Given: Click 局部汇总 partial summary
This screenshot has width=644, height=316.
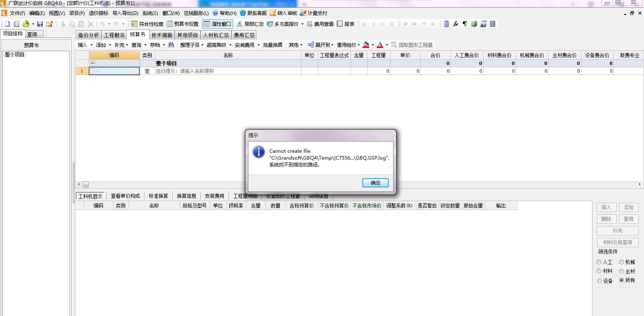Looking at the screenshot, I should (x=250, y=24).
